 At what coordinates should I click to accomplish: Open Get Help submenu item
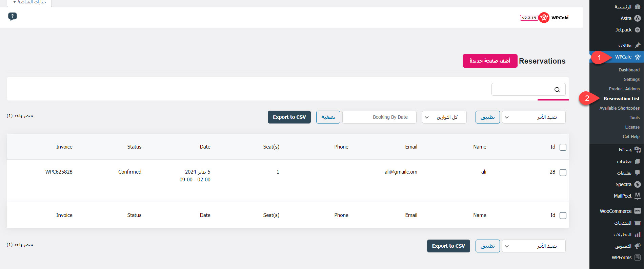coord(631,137)
